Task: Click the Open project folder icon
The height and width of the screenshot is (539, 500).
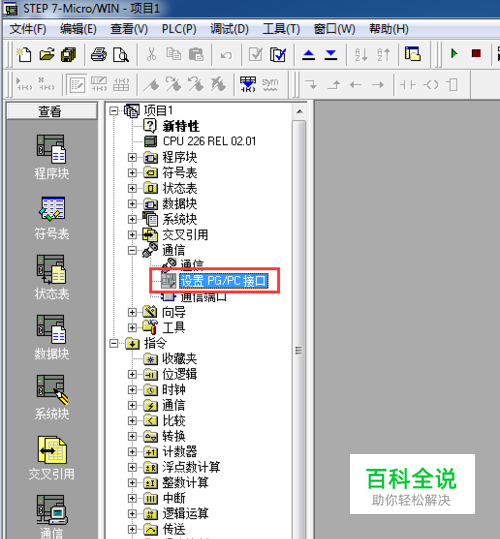Action: tap(47, 54)
